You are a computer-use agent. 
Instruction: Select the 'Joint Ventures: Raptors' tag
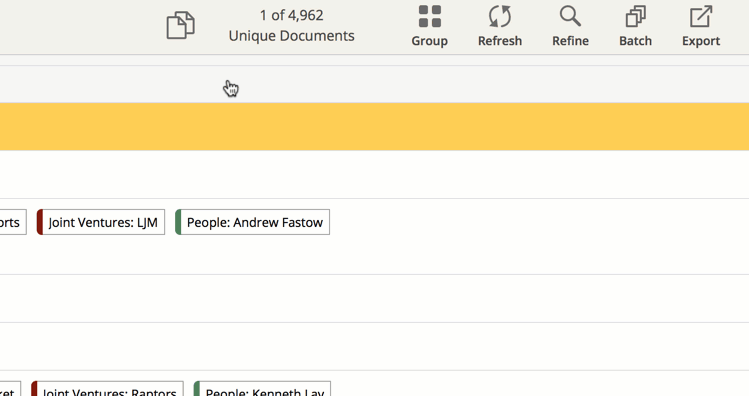coord(107,389)
